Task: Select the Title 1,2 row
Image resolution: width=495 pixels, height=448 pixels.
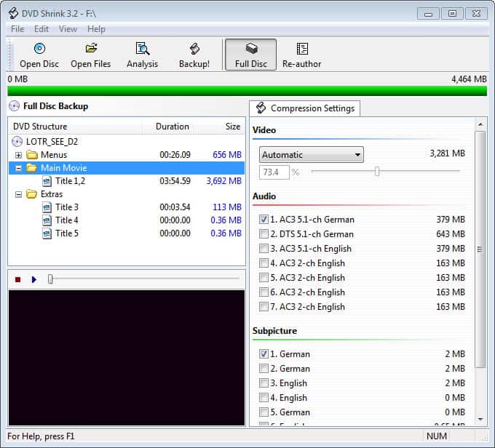Action: [127, 181]
